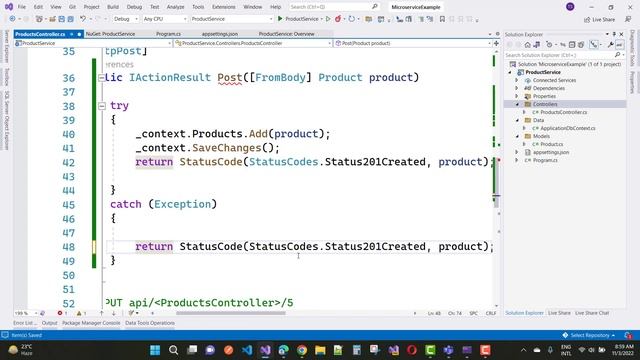
Task: Click Collapse All icon in Solution Explorer
Action: pyautogui.click(x=572, y=44)
